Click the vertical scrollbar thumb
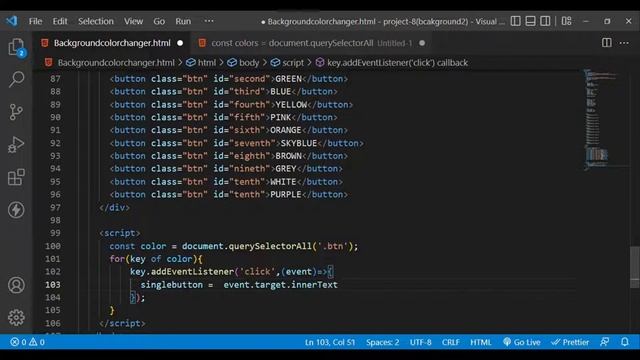This screenshot has height=360, width=640. pos(635,267)
